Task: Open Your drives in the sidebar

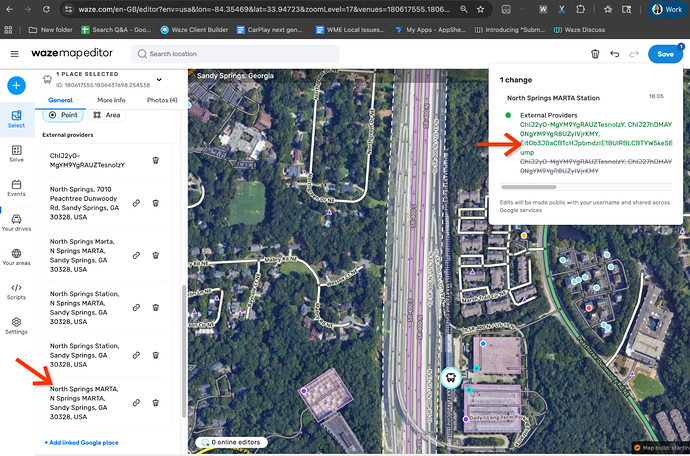Action: coord(17,222)
